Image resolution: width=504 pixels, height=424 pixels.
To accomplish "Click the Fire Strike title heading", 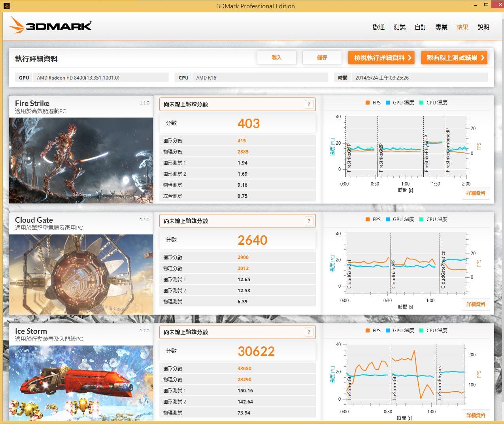I will tap(32, 103).
